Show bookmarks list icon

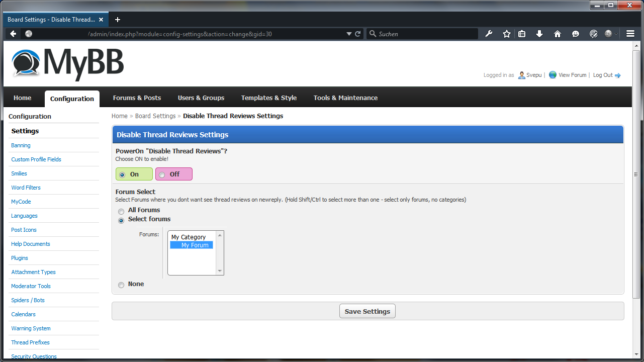point(522,34)
